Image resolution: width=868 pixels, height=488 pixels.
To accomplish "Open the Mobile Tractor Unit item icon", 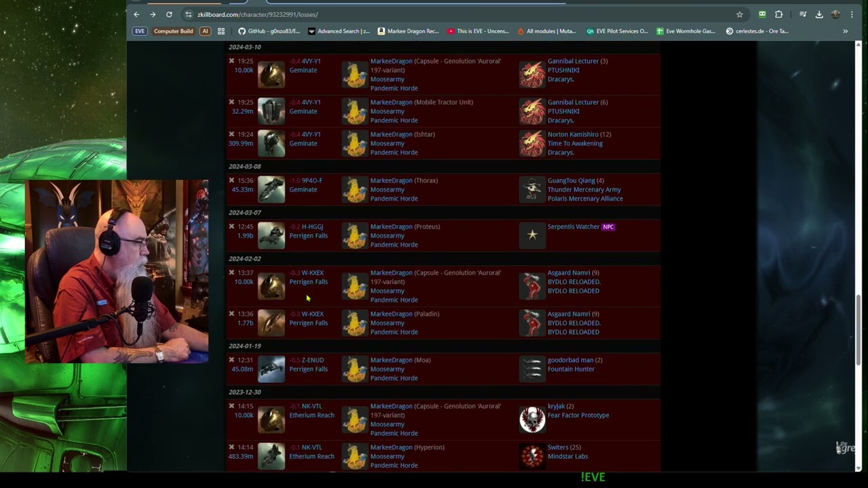I will click(271, 111).
